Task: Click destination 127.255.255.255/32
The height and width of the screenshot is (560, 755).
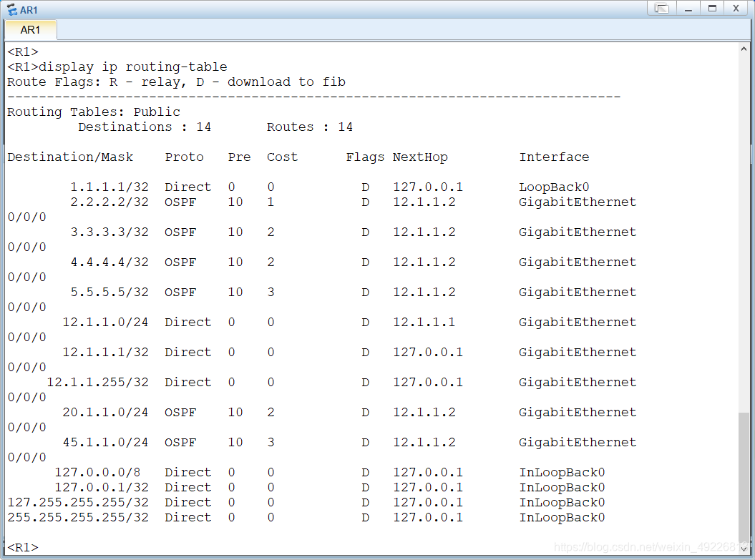Action: [x=78, y=502]
